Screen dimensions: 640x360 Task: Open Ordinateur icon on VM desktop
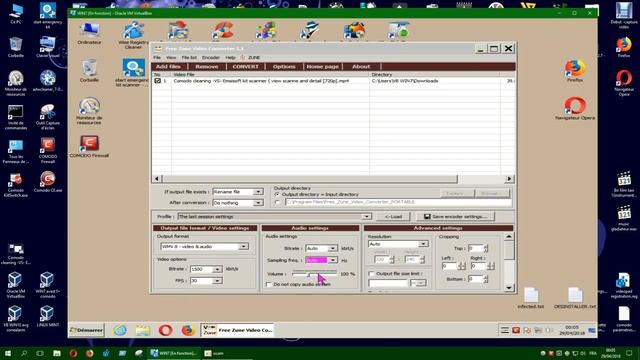tap(89, 32)
